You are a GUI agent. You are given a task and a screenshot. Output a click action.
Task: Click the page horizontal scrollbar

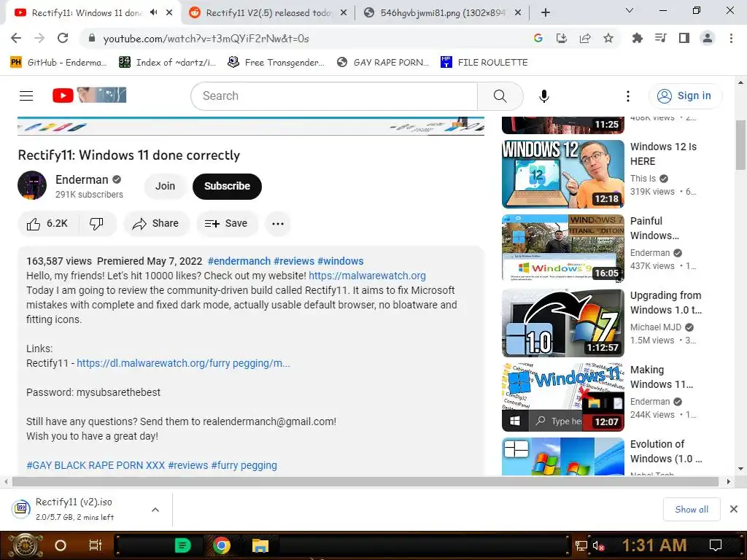tap(365, 481)
